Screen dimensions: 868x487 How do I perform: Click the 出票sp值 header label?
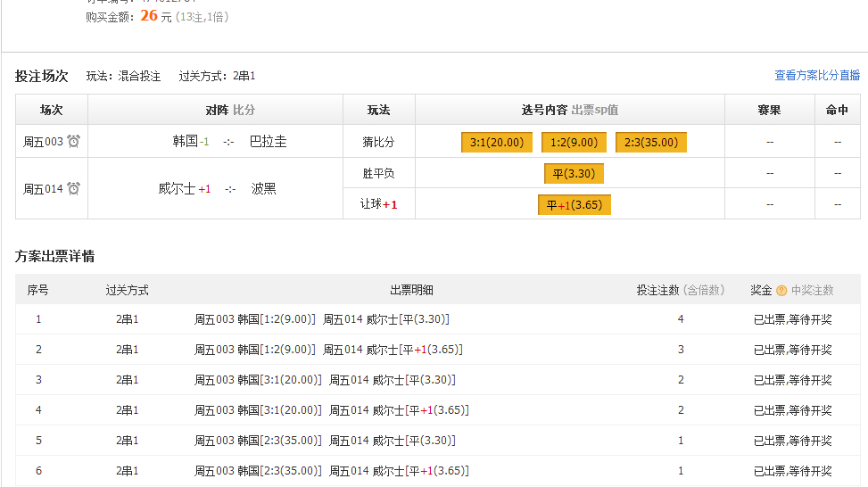pyautogui.click(x=595, y=111)
